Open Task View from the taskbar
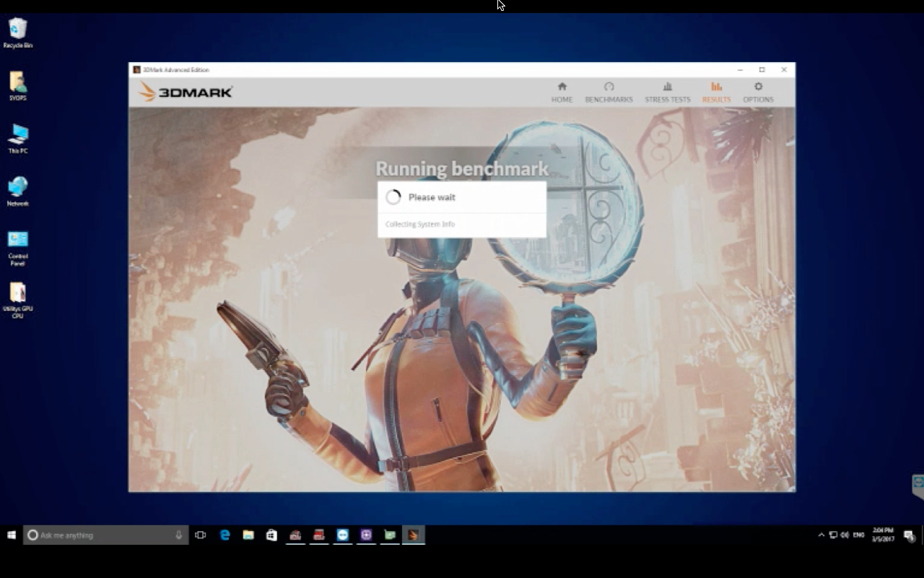924x578 pixels. [x=201, y=535]
